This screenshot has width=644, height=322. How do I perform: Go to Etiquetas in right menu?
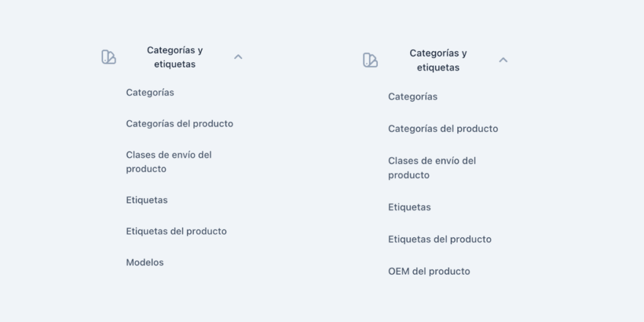click(x=409, y=208)
